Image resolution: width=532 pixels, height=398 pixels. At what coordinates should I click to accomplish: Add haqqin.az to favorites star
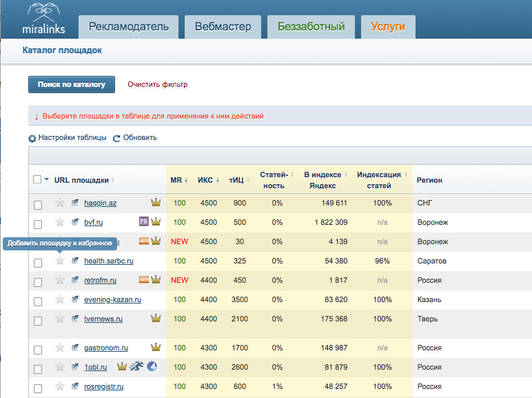(x=60, y=203)
